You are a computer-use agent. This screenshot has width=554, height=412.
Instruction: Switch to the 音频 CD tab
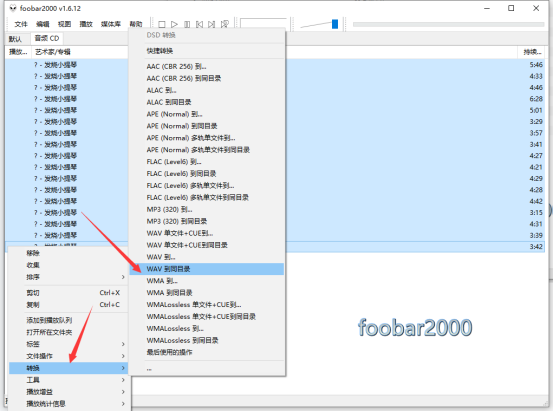[47, 38]
